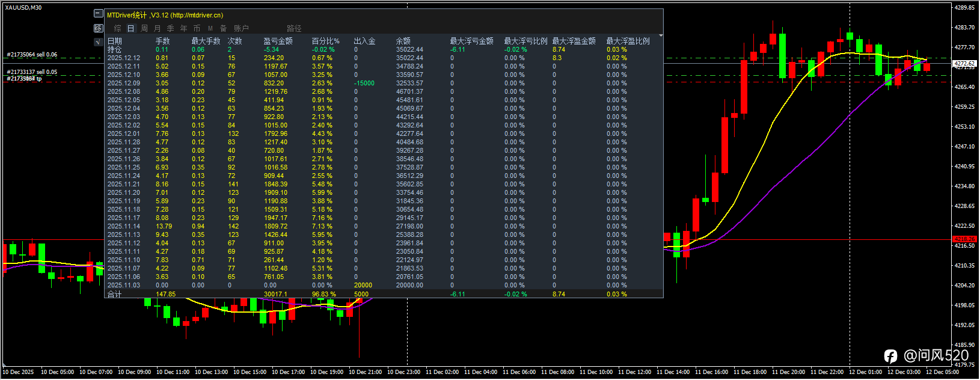Click the 10 Dec 21:00 time axis label
The image size is (980, 380).
365,372
